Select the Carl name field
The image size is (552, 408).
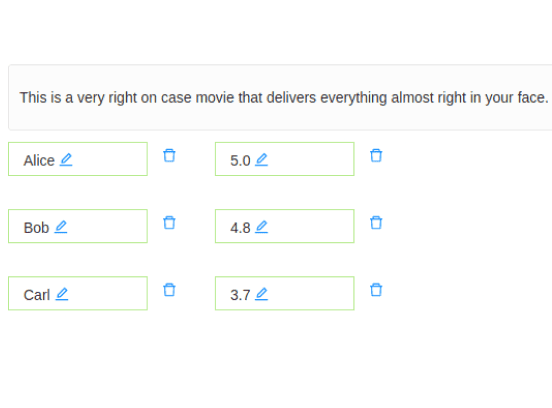[x=78, y=293]
